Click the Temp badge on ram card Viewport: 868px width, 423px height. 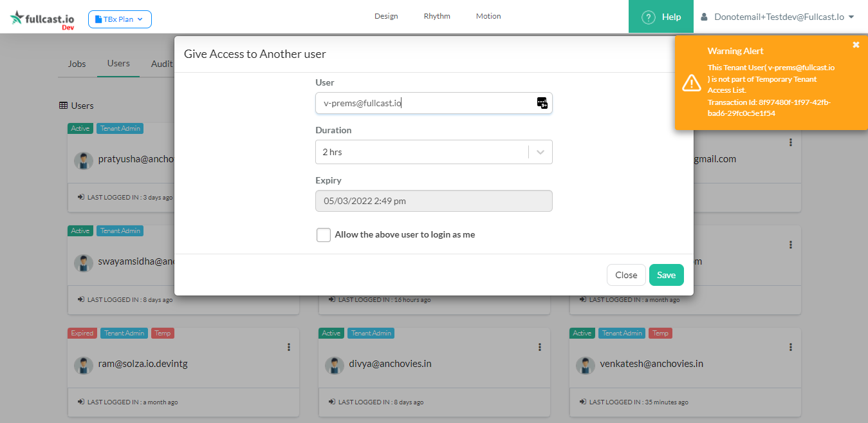coord(163,334)
